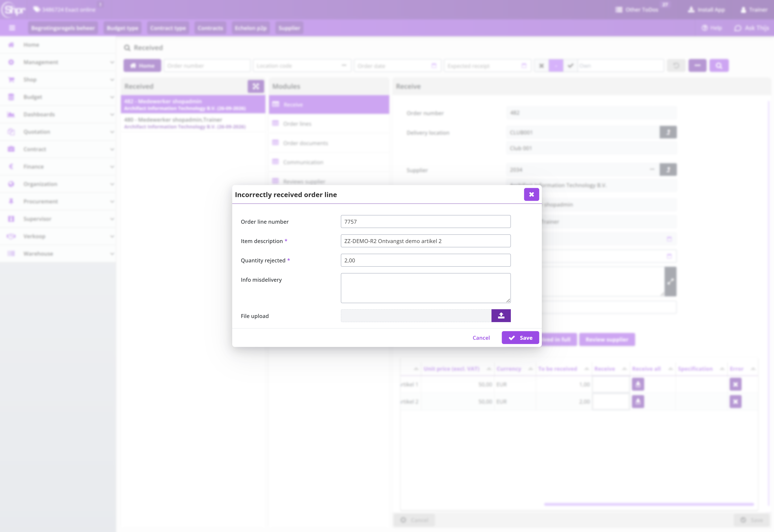Switch to the Supplier tab
Screen dimensions: 774x532
tap(289, 28)
